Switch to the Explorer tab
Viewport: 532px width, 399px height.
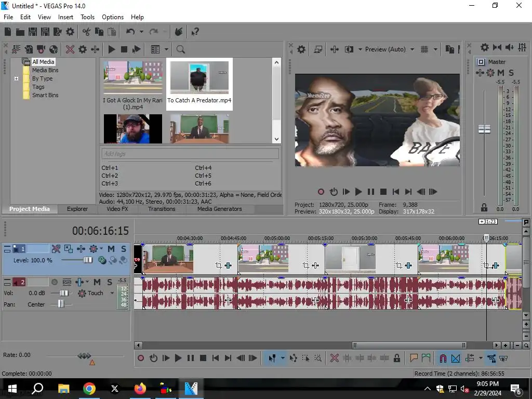(x=77, y=209)
